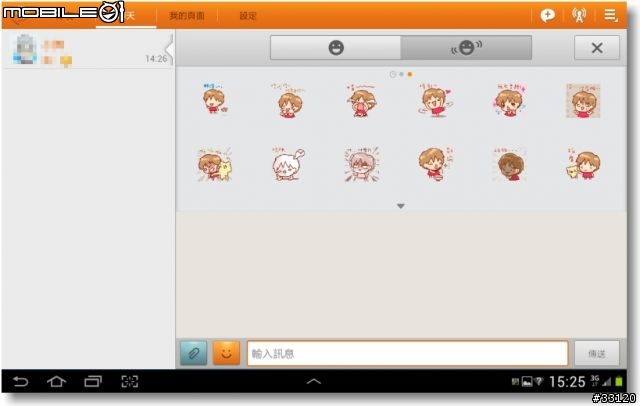This screenshot has height=406, width=640.
Task: Close the sticker panel with the X button
Action: (x=597, y=48)
